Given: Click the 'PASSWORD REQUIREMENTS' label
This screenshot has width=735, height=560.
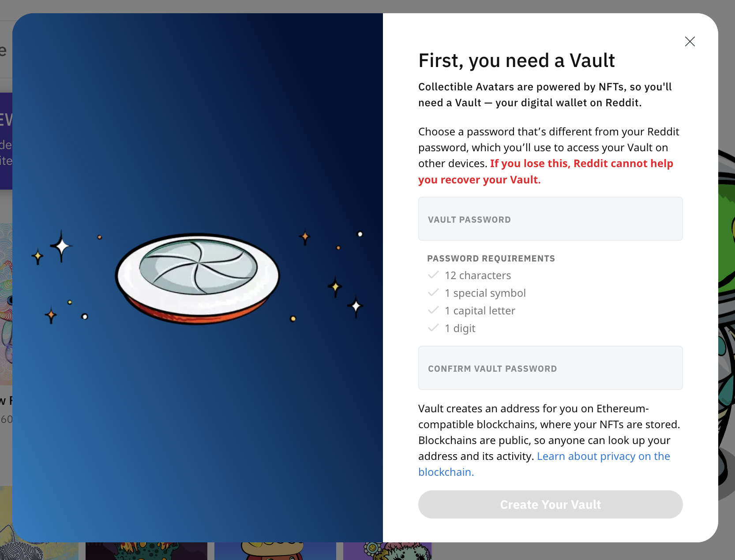Looking at the screenshot, I should tap(491, 258).
